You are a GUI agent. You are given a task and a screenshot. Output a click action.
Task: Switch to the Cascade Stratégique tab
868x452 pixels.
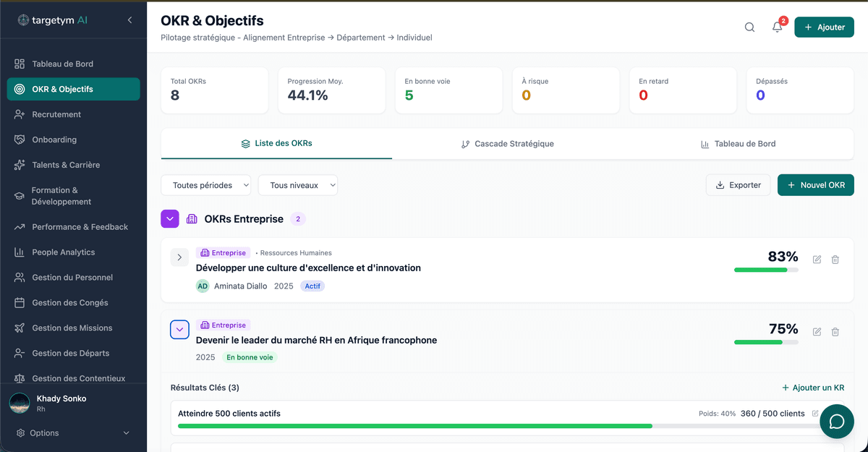pos(506,143)
